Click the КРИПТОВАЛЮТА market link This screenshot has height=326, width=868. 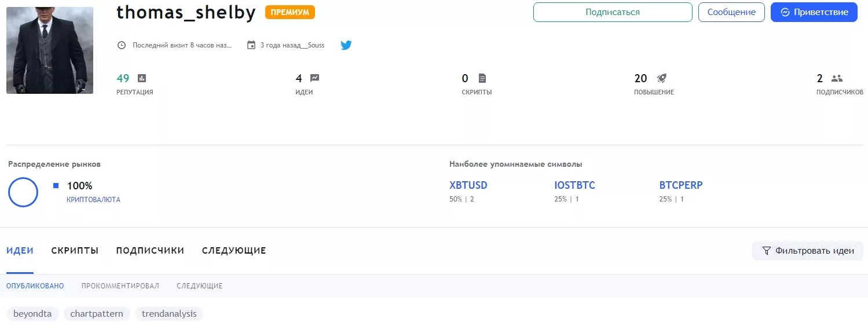(x=94, y=200)
